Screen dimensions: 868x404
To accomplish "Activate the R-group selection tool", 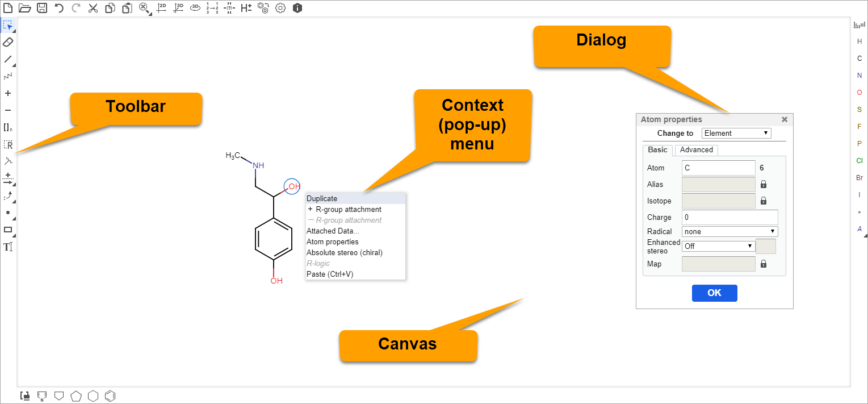I will 8,144.
